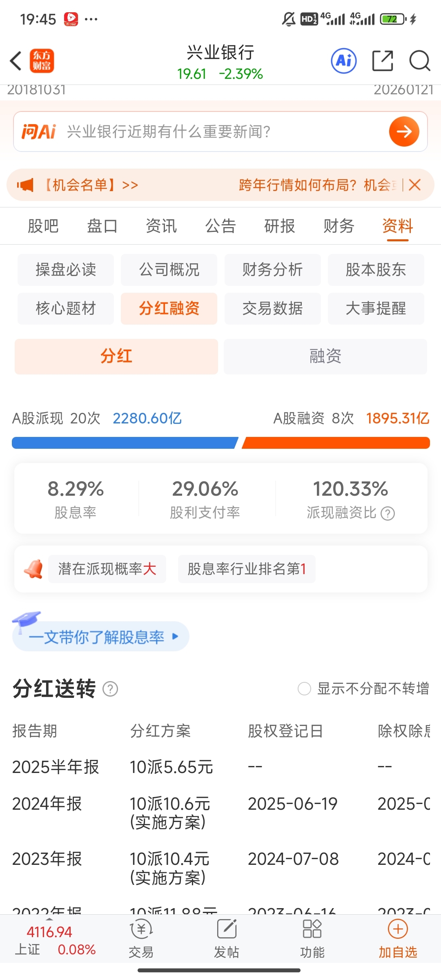Tap the back arrow icon
Screen dimensions: 441x980
[16, 61]
